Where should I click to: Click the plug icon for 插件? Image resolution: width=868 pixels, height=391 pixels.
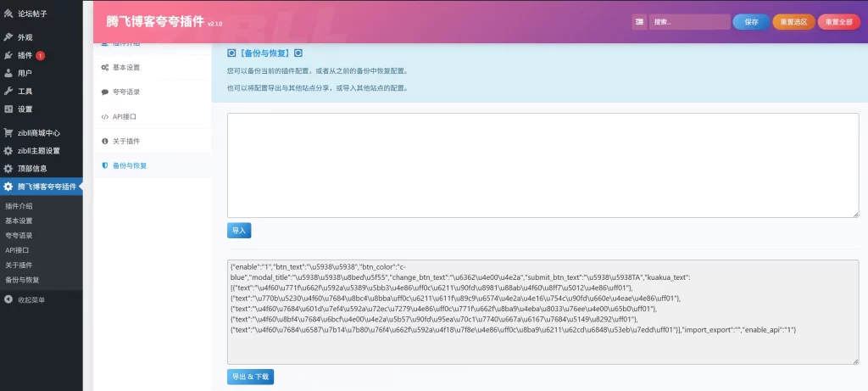pos(8,55)
